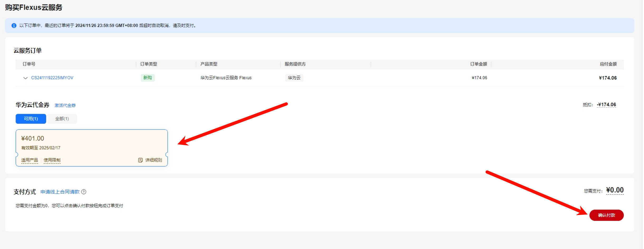The height and width of the screenshot is (249, 644).
Task: Switch to the 全部(1) voucher tab
Action: [62, 119]
